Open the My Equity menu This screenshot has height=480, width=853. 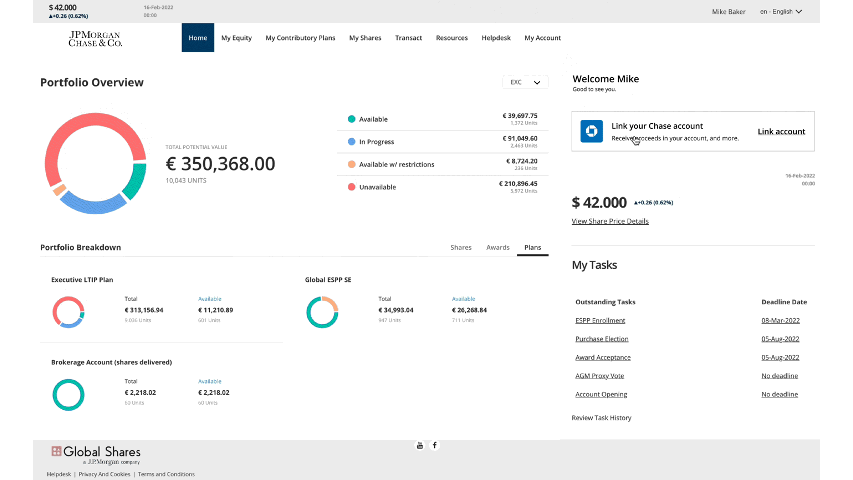pyautogui.click(x=237, y=38)
